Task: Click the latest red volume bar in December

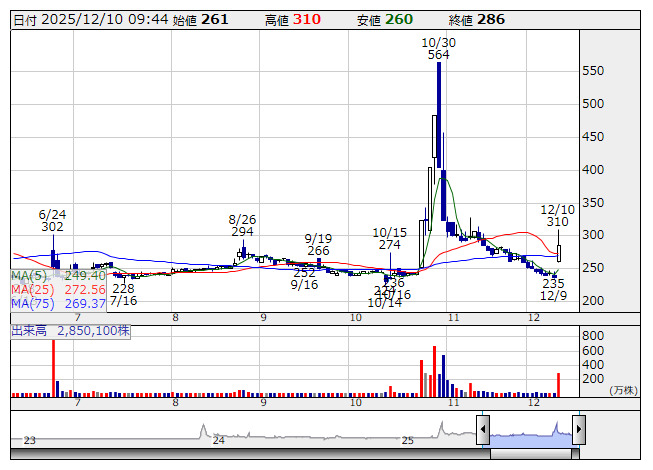Action: (x=559, y=385)
